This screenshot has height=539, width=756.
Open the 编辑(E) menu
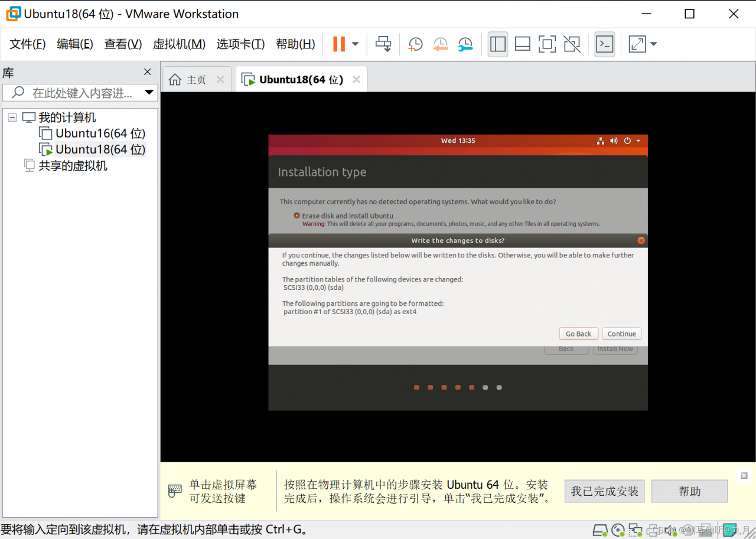[x=75, y=44]
